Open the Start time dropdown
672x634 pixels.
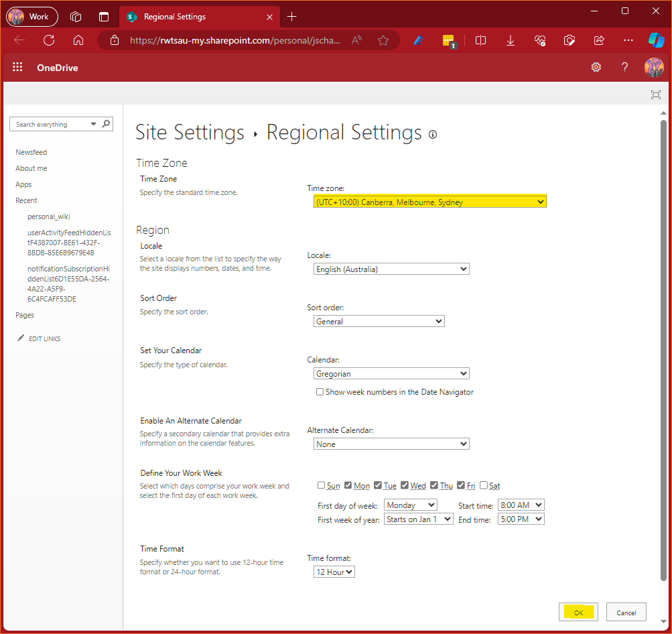(521, 505)
